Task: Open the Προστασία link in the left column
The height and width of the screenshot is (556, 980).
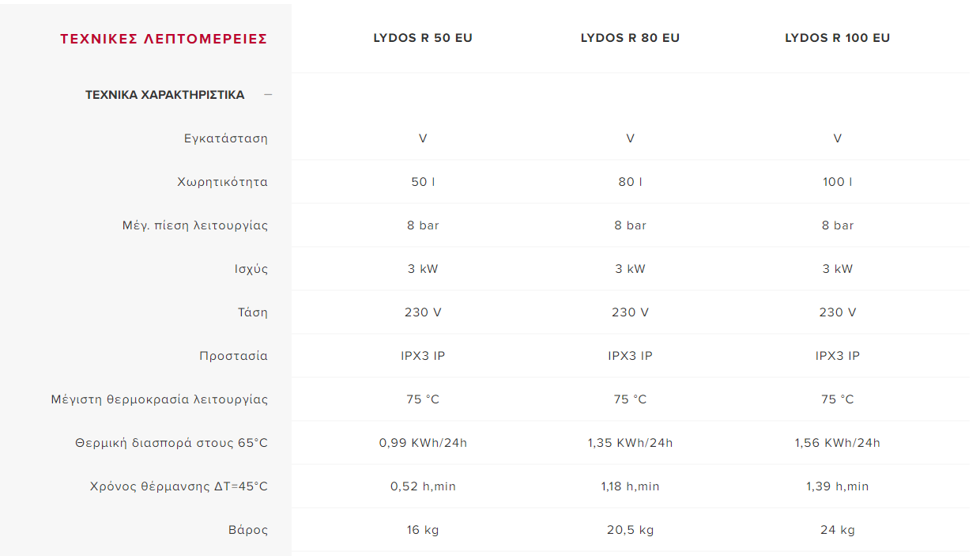Action: (x=233, y=356)
